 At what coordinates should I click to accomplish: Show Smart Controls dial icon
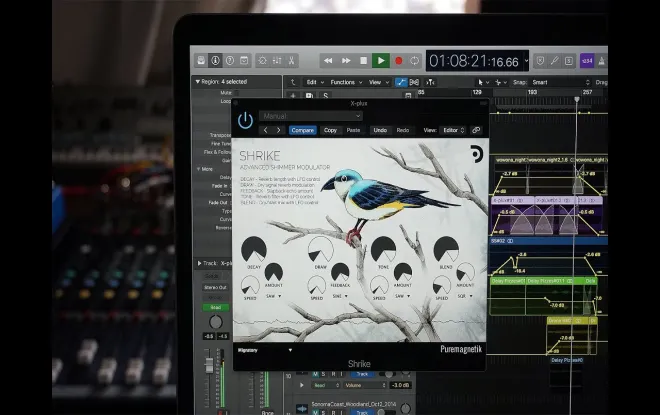pyautogui.click(x=262, y=61)
